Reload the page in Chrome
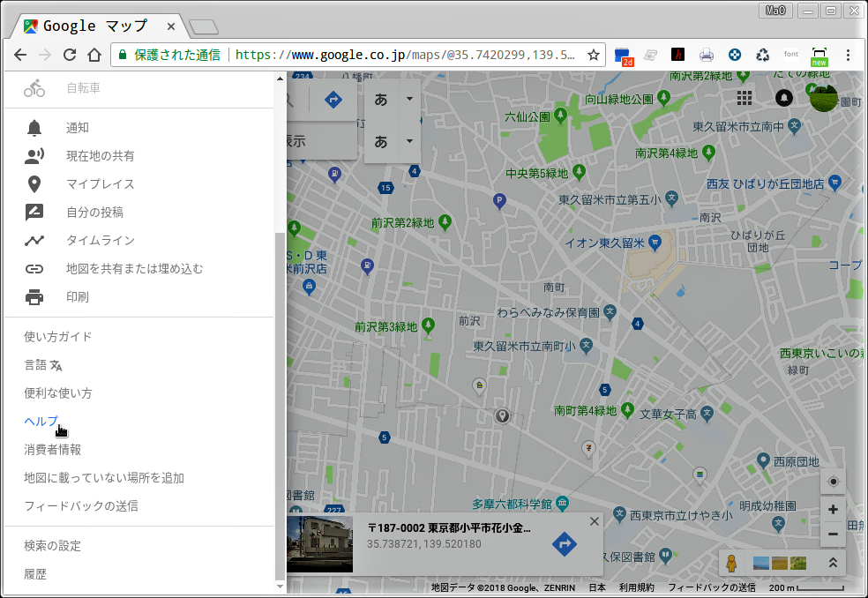 (70, 55)
